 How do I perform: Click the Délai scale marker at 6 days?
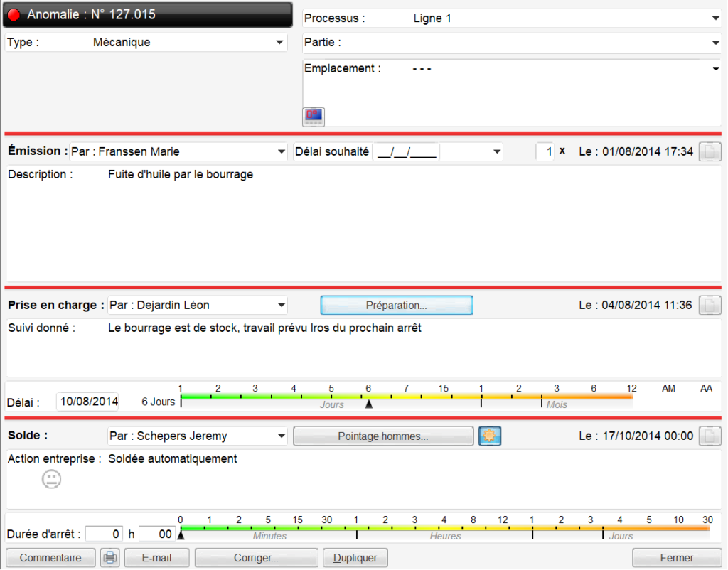click(x=369, y=404)
